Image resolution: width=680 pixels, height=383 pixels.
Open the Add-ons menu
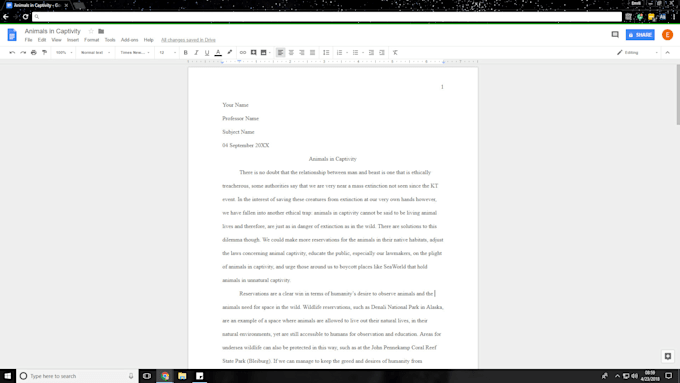129,40
